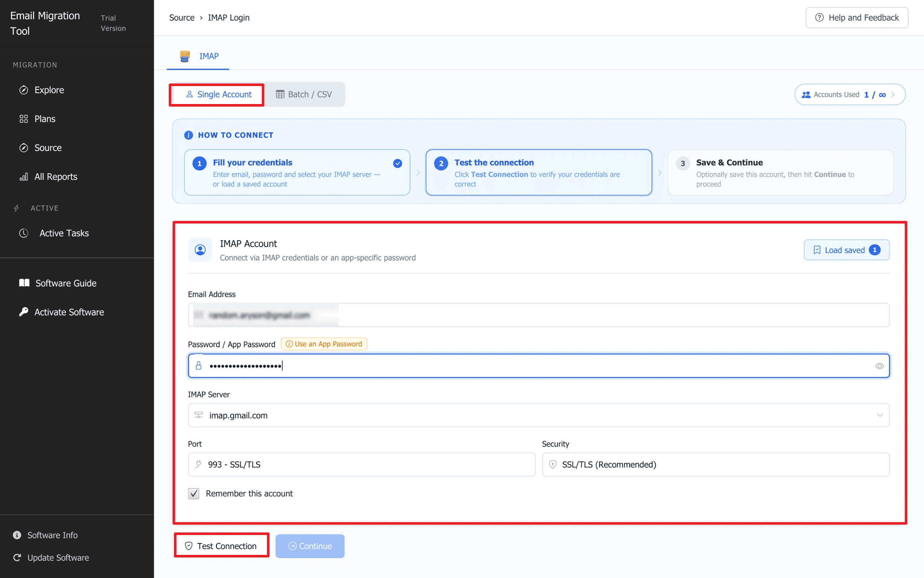Click the Continue button
The height and width of the screenshot is (578, 924).
click(x=310, y=546)
